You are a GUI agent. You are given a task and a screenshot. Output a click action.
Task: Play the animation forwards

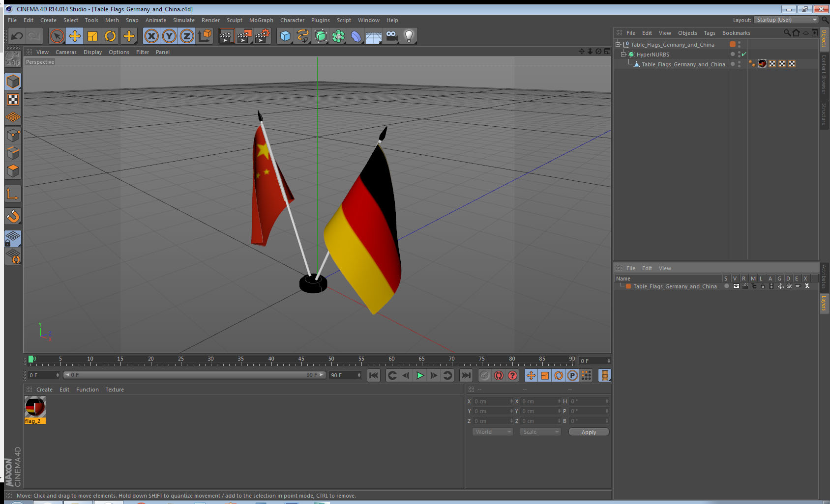click(420, 375)
